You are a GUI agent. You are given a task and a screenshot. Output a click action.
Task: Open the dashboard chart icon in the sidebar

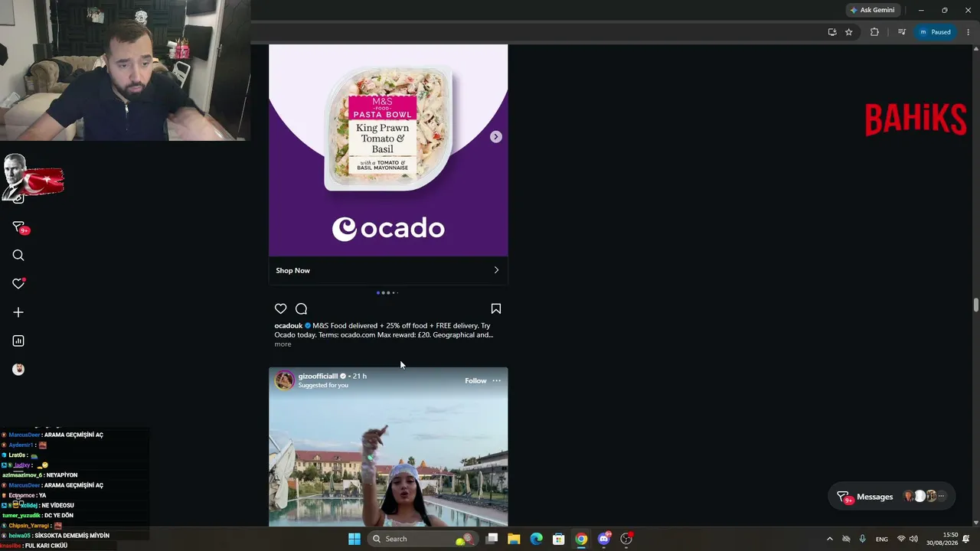point(18,341)
